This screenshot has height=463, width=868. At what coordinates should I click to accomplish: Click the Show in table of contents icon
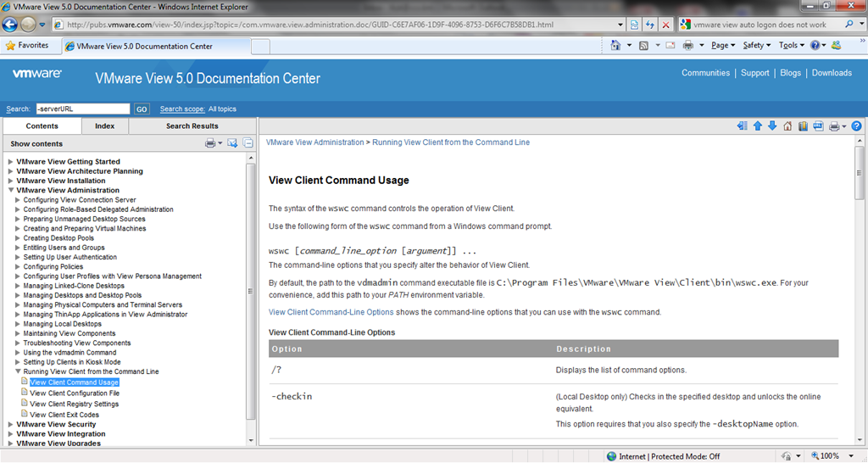[x=743, y=126]
